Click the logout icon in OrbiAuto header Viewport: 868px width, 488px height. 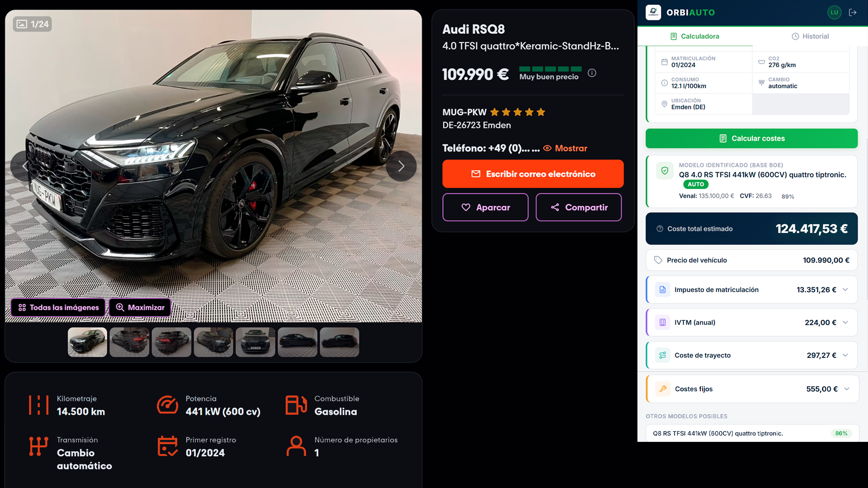coord(854,12)
